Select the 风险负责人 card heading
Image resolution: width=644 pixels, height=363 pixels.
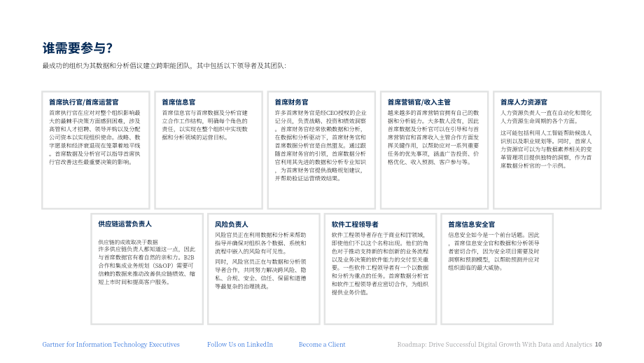[232, 224]
